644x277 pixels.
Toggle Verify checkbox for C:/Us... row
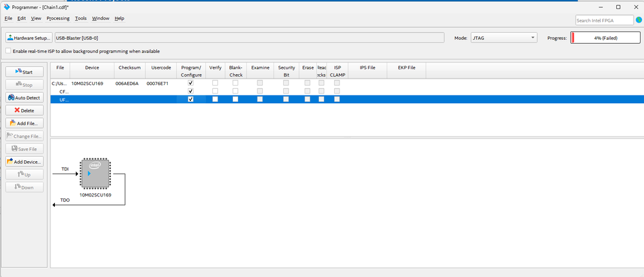[x=216, y=83]
